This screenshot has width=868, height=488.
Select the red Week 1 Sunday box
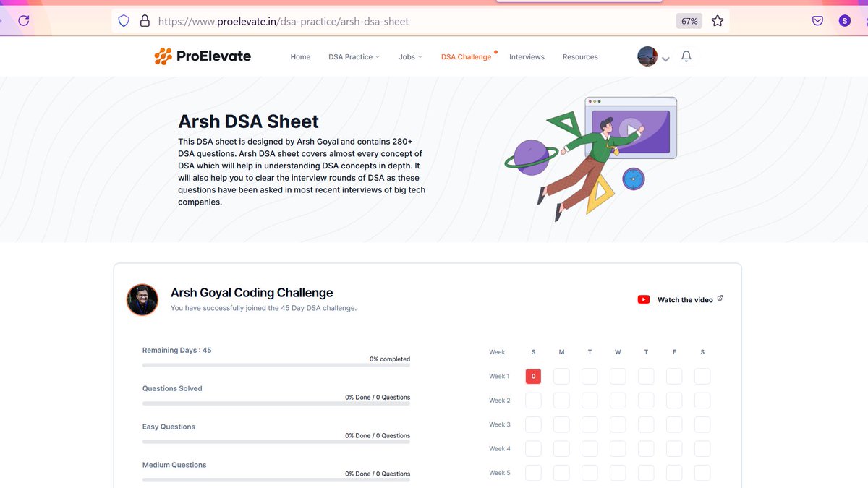point(533,376)
